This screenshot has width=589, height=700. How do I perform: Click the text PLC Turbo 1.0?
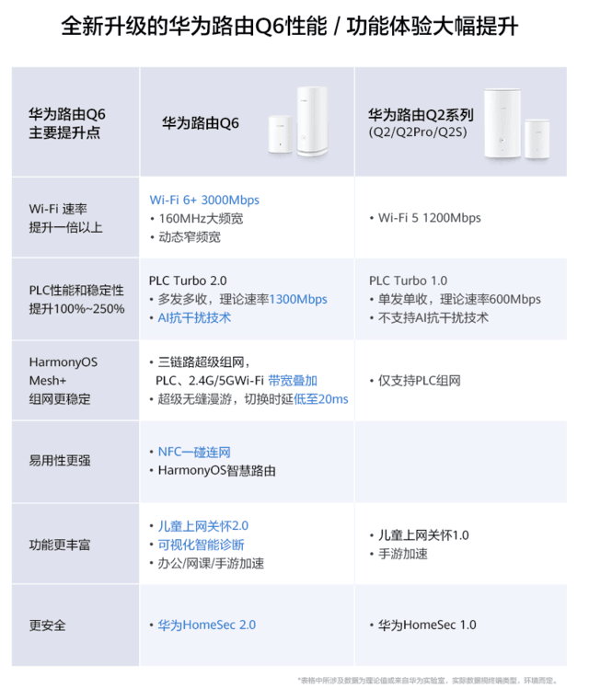(x=408, y=281)
